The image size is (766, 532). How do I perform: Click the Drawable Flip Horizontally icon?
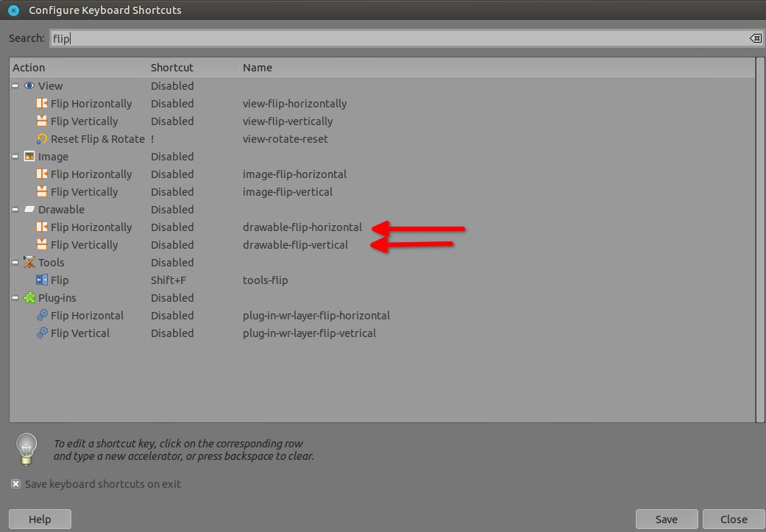tap(42, 227)
